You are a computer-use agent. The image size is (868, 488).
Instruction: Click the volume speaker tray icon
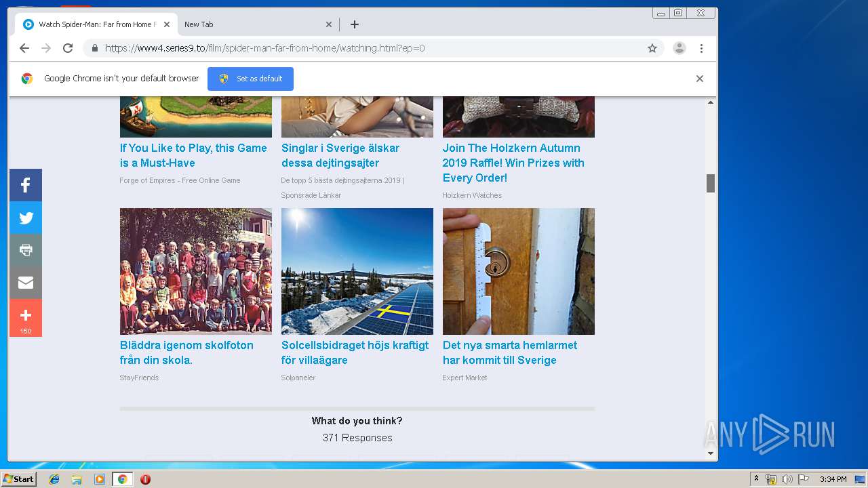[x=787, y=479]
